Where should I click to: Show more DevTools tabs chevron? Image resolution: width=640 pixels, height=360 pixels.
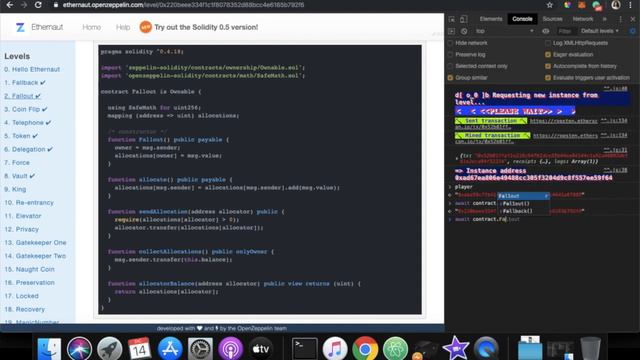(605, 19)
